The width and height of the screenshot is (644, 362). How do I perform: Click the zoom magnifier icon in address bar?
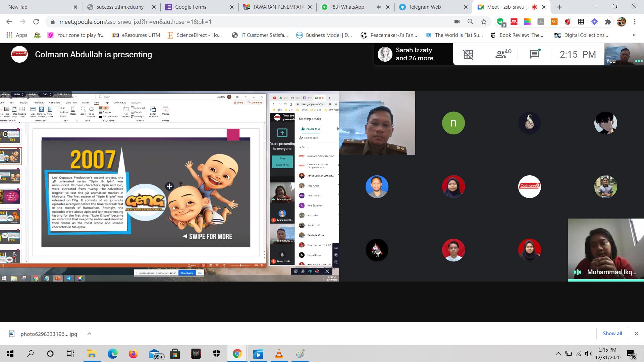coord(470,22)
